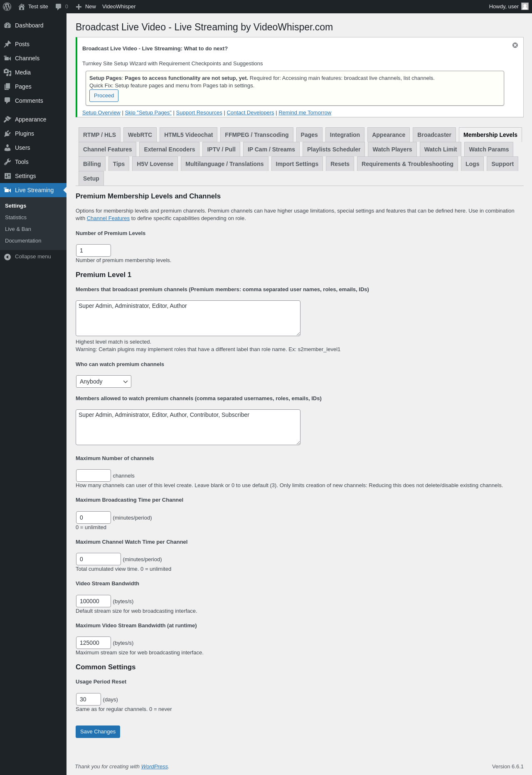Open the Test site home icon
This screenshot has height=775, width=532.
(22, 7)
